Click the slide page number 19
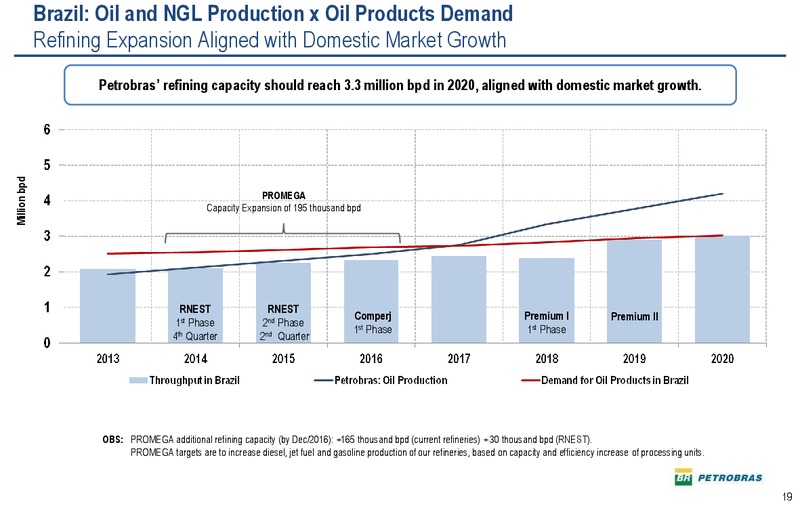 pos(788,497)
